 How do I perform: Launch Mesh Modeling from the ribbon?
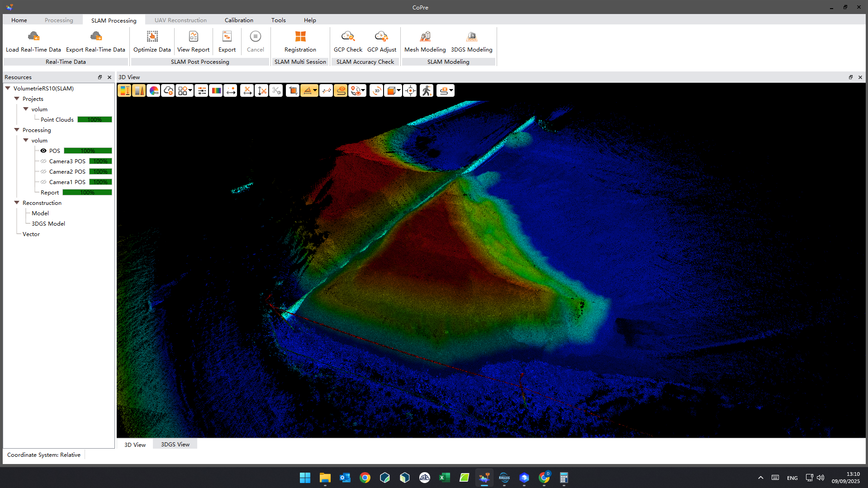click(425, 37)
